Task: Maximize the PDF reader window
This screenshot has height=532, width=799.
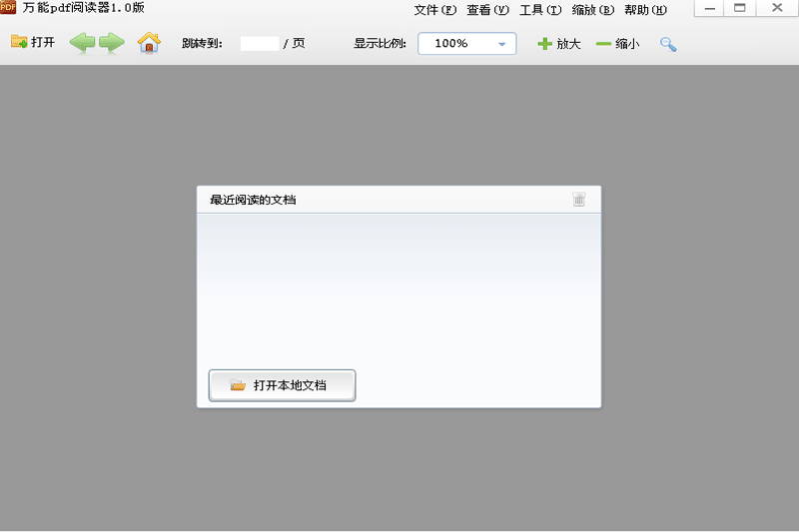Action: coord(740,9)
